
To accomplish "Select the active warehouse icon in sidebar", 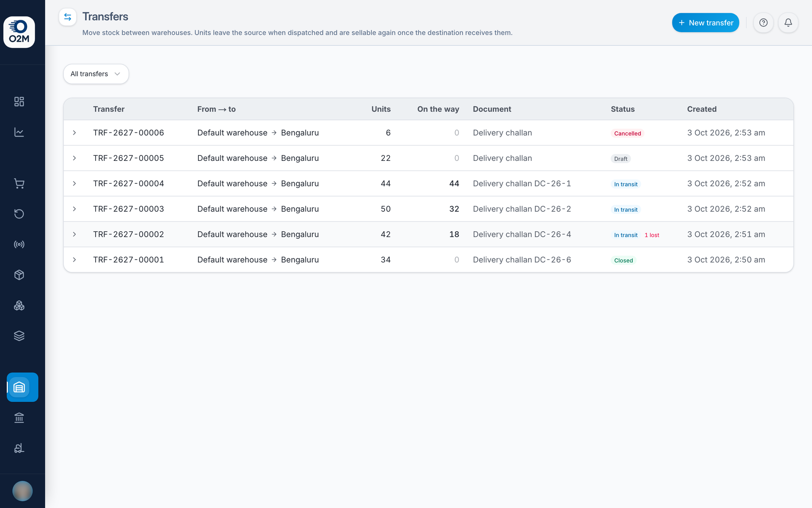I will tap(22, 387).
